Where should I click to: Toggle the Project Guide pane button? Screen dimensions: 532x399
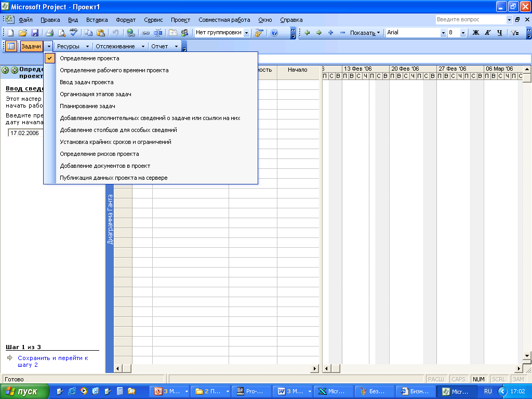11,46
